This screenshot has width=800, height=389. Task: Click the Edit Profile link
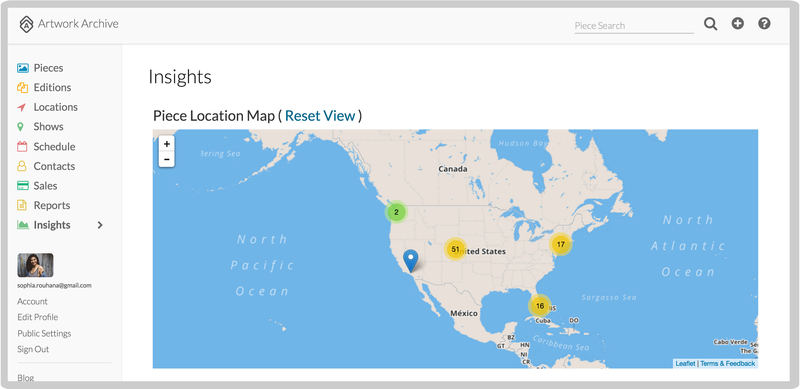tap(38, 317)
